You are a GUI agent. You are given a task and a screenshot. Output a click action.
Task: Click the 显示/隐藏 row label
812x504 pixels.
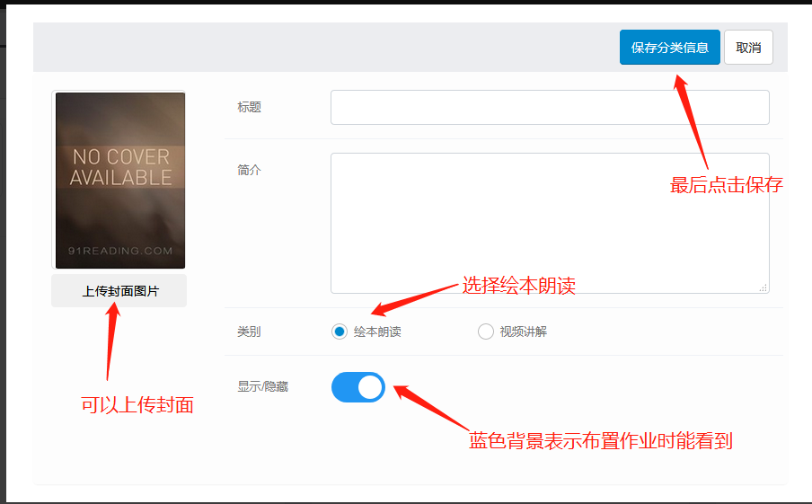point(263,387)
